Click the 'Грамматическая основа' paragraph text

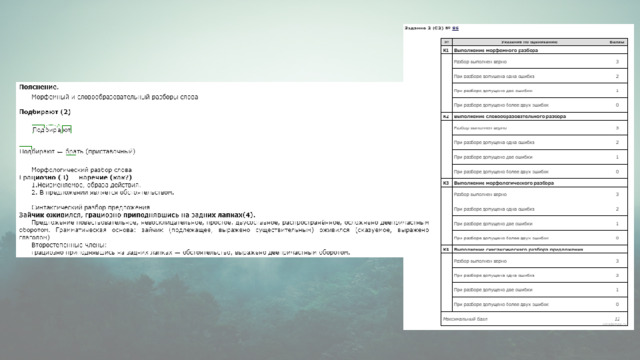point(224,230)
